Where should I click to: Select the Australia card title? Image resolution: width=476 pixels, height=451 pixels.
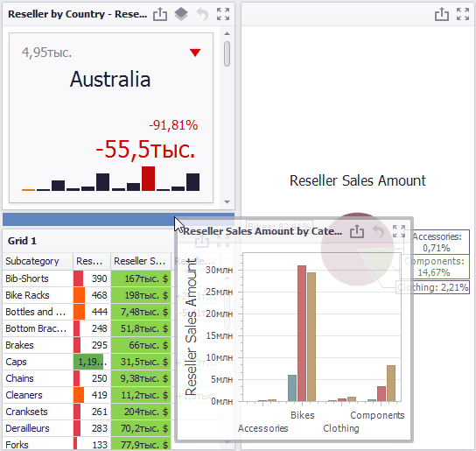(110, 80)
